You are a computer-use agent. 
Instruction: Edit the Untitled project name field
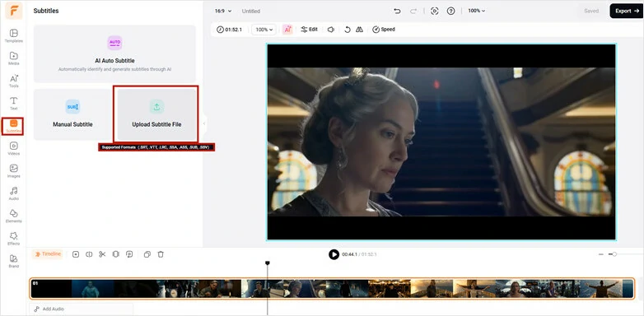pos(251,11)
